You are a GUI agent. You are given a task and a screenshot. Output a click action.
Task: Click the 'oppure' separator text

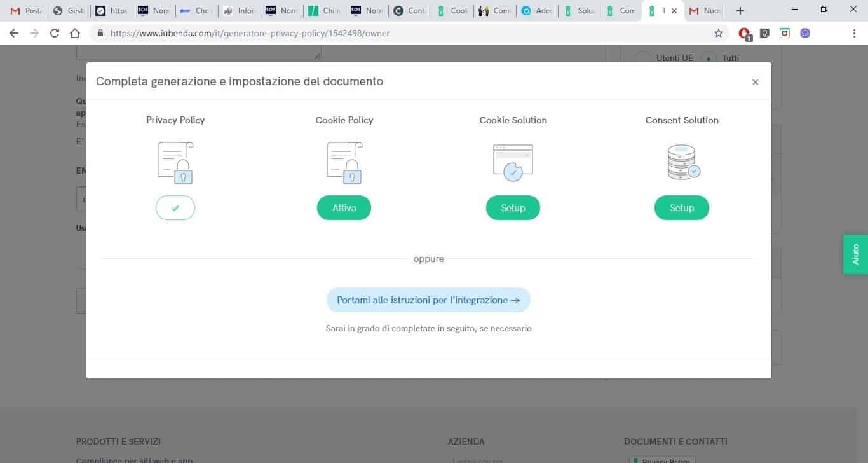click(x=428, y=259)
